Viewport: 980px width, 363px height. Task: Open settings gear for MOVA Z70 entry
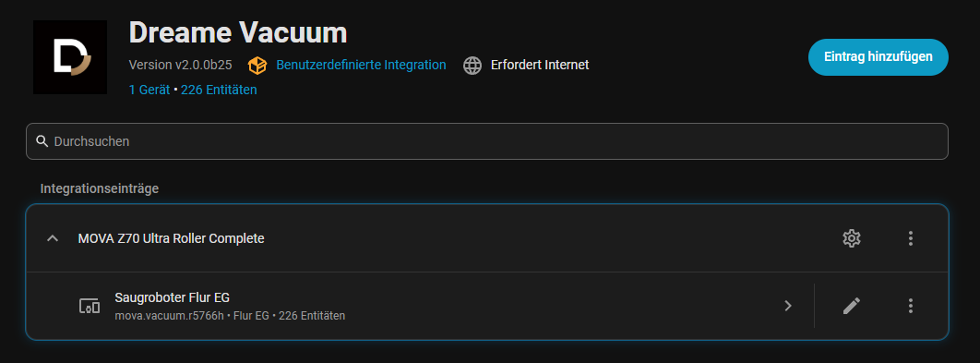[x=851, y=237]
